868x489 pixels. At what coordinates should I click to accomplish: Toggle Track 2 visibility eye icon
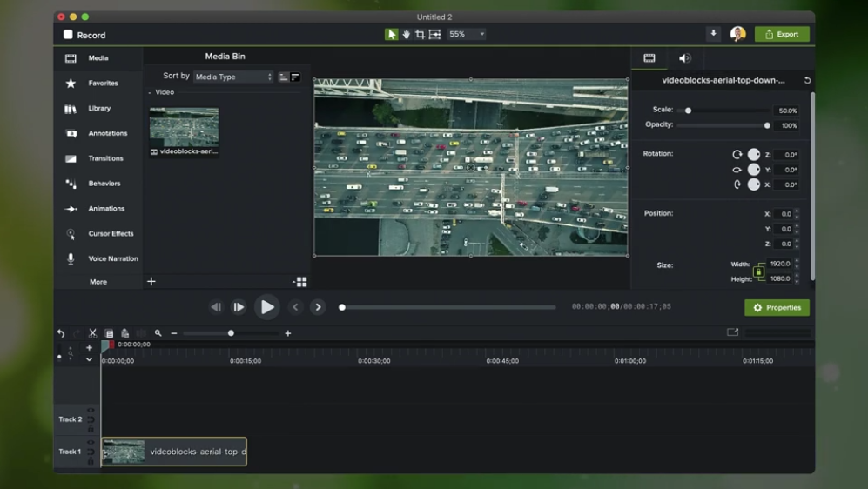tap(91, 411)
